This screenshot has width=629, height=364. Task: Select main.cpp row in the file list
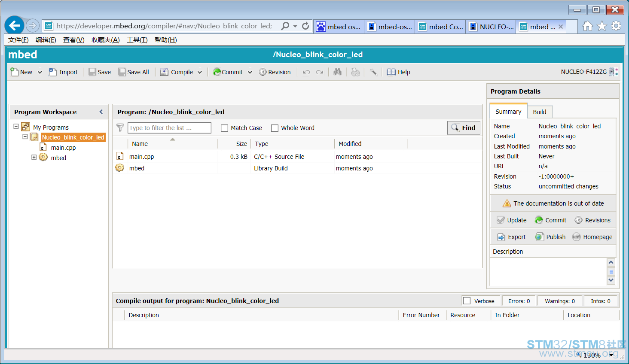pyautogui.click(x=297, y=157)
